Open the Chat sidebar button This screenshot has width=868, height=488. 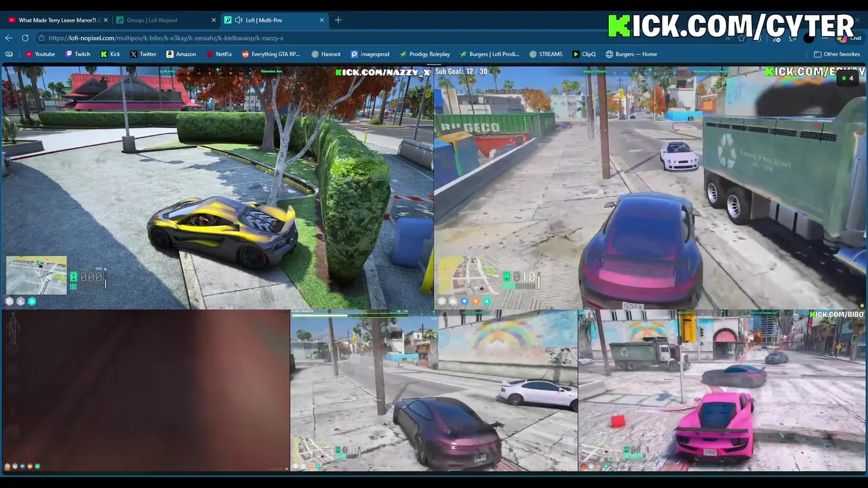click(x=849, y=39)
